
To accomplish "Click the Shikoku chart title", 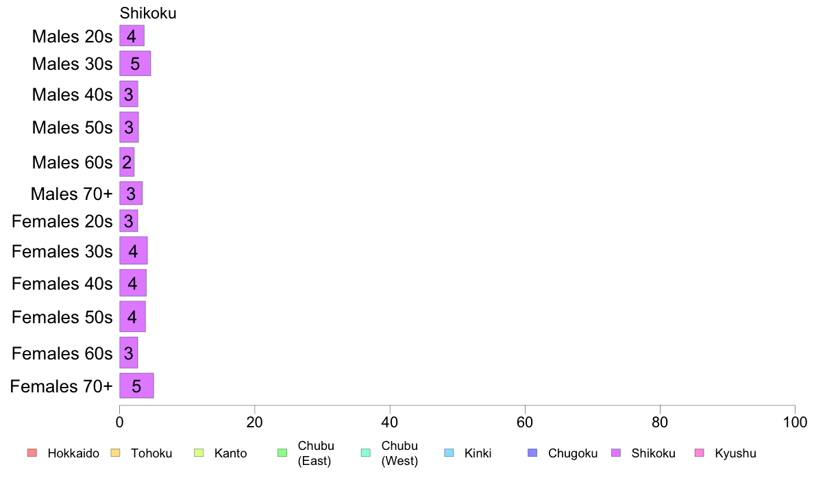I will coord(148,13).
